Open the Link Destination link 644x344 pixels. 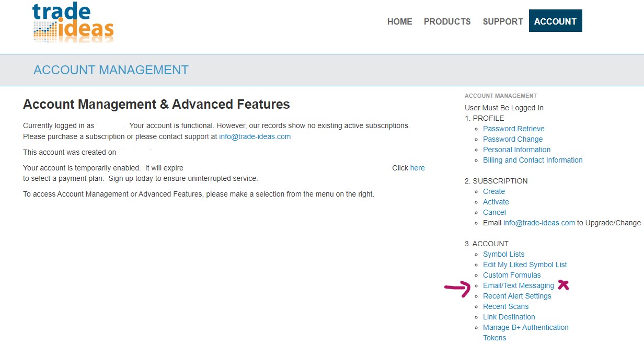509,317
